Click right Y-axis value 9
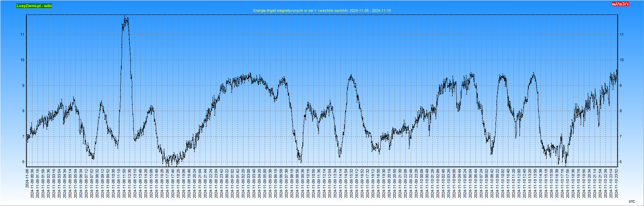Screen dimensions: 644x206 tap(621, 86)
